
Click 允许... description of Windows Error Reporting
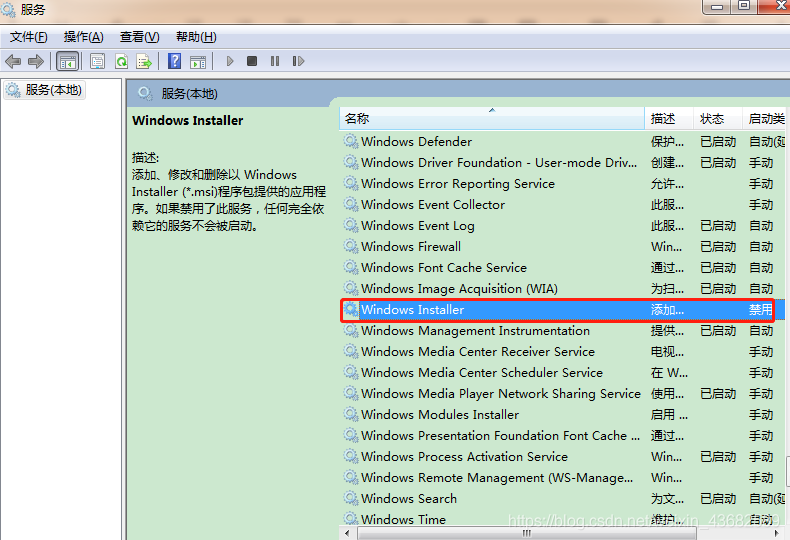pyautogui.click(x=667, y=184)
